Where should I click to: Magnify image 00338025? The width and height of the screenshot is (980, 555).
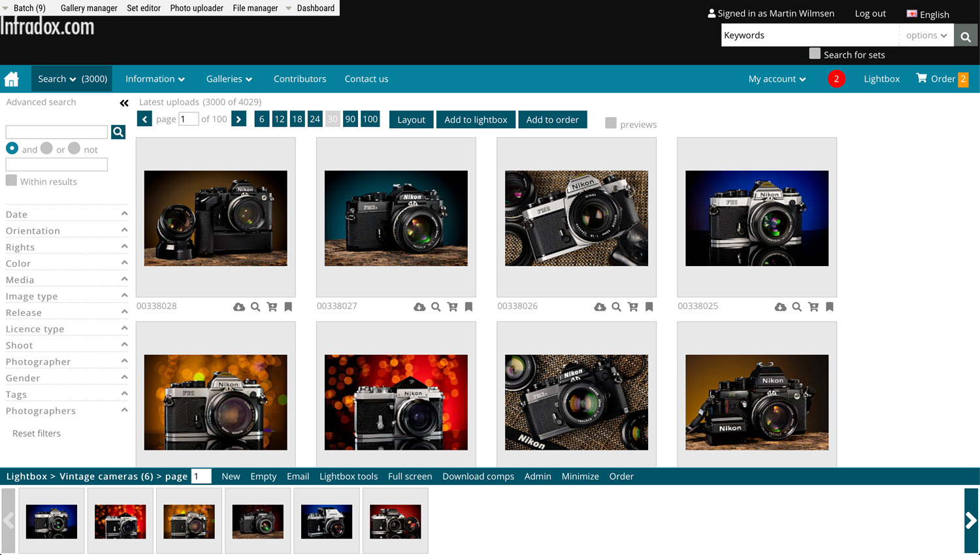point(796,307)
